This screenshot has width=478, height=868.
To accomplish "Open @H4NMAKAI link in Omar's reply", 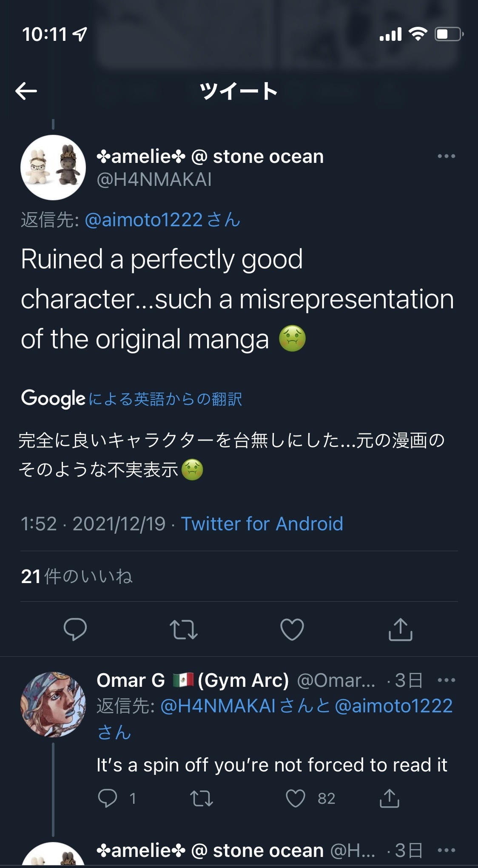I will click(x=218, y=706).
